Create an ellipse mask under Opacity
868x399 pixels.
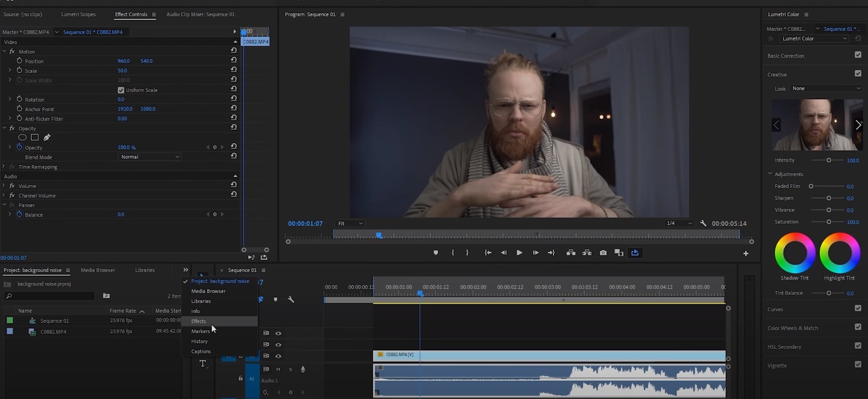tap(22, 138)
